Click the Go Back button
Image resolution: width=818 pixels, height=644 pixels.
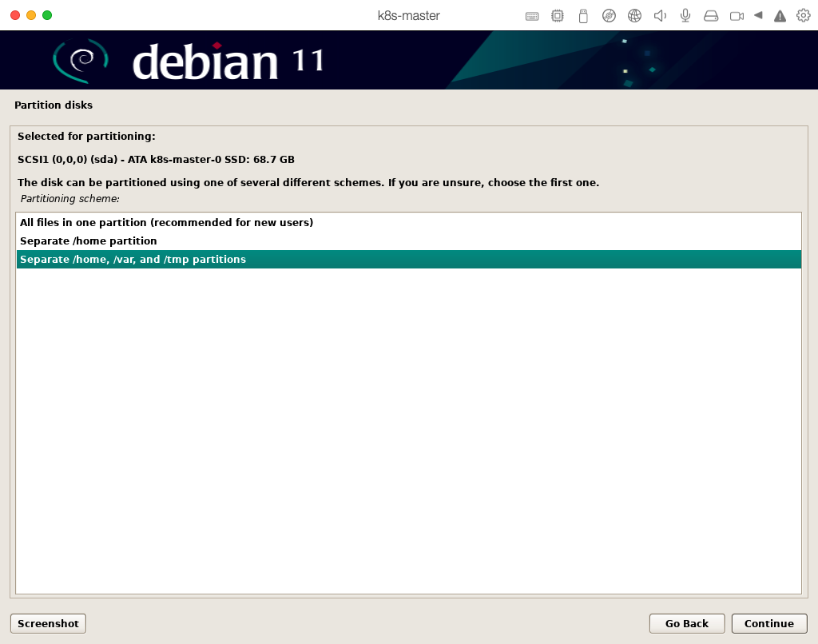(x=686, y=624)
